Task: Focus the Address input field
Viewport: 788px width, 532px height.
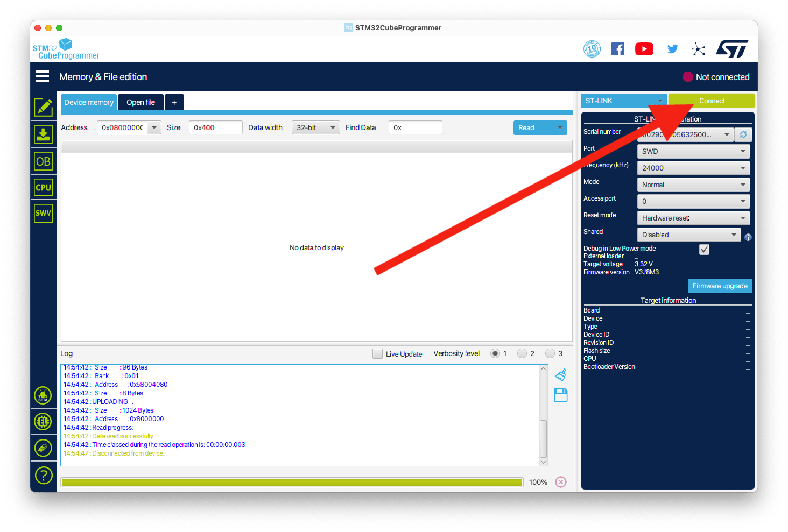Action: point(123,127)
